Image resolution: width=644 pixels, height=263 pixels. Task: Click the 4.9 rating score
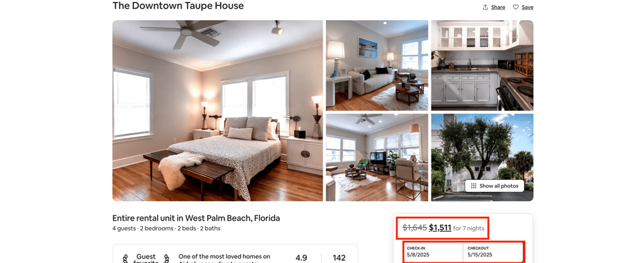[x=301, y=258]
